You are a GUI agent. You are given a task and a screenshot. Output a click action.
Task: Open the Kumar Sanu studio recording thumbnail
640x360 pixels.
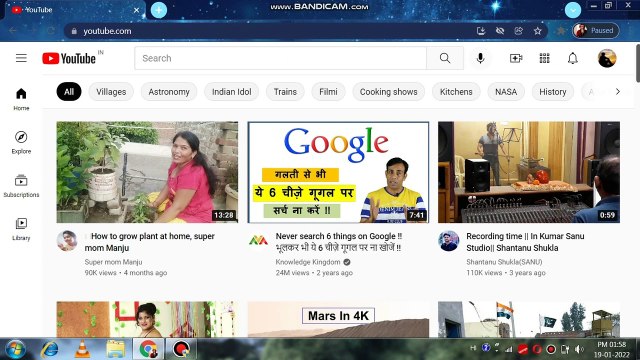point(529,172)
